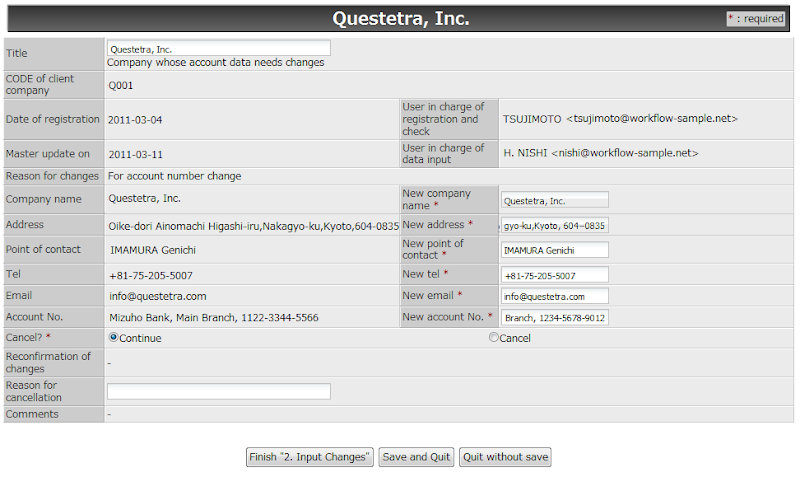Select the Continue radio button

(114, 337)
